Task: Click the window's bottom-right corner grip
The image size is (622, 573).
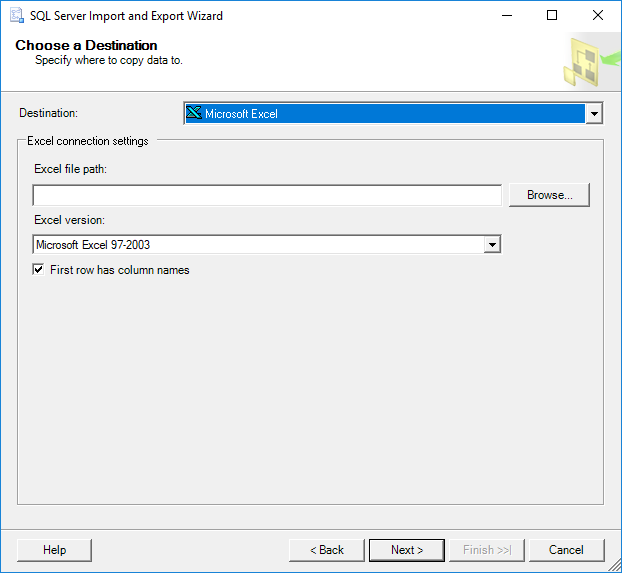Action: [615, 565]
